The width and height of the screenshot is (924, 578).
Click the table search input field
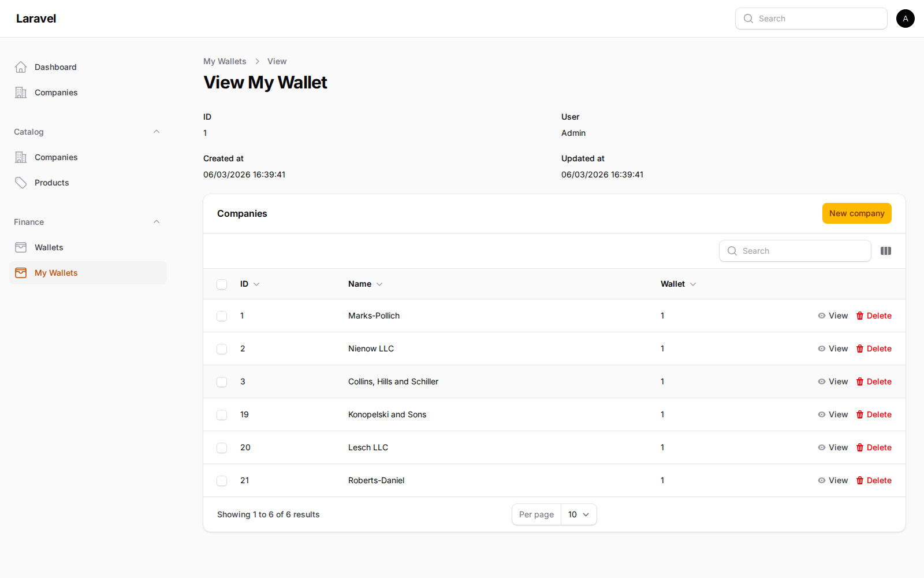[795, 250]
